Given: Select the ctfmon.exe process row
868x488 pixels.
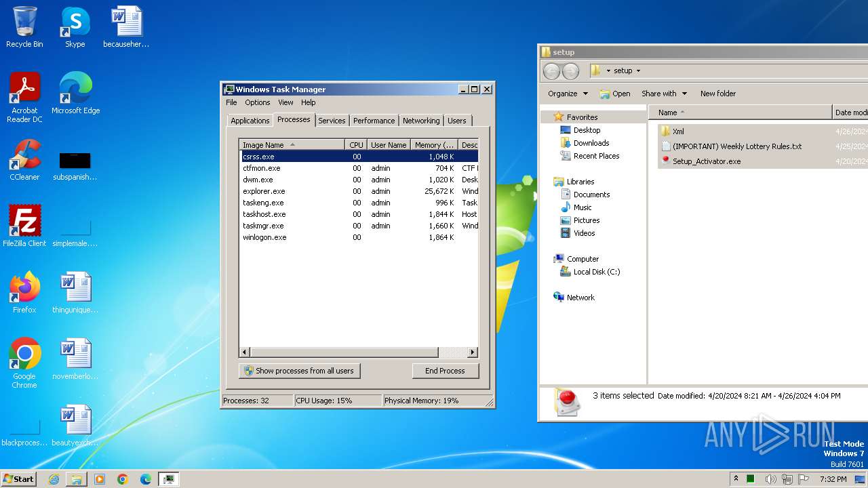Looking at the screenshot, I should [359, 168].
